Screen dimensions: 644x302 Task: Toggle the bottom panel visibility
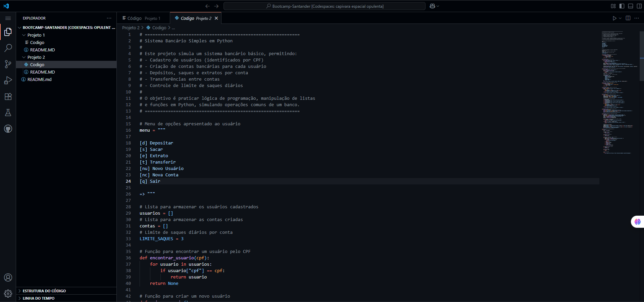click(x=631, y=6)
